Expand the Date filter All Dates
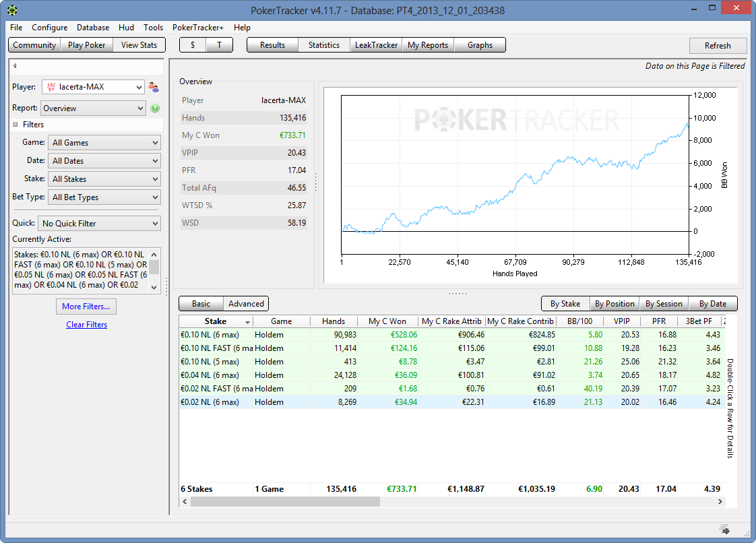This screenshot has width=756, height=543. [104, 160]
